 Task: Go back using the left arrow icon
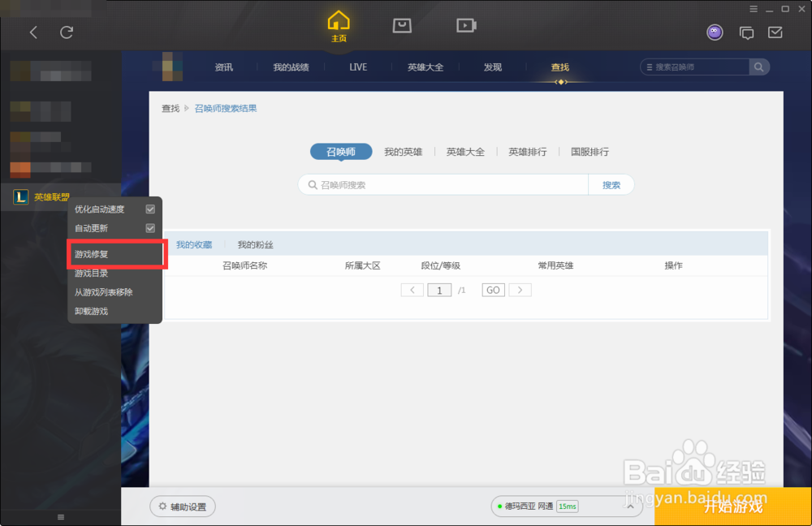tap(32, 32)
